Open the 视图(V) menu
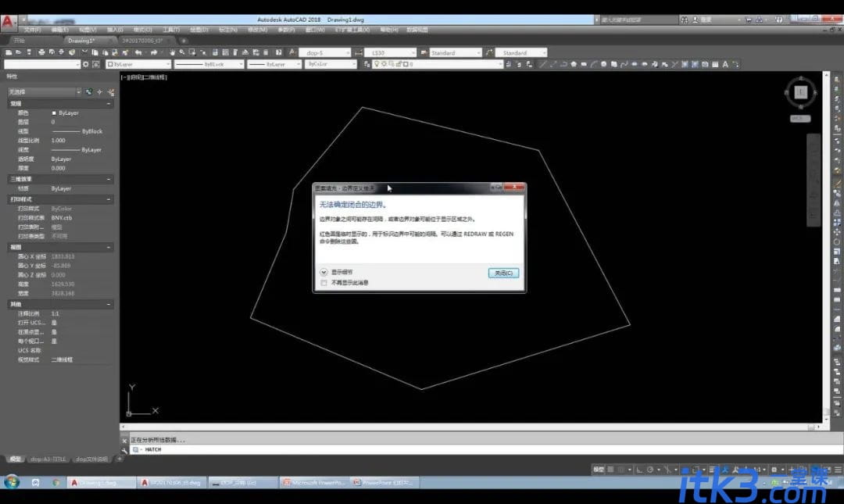Screen dimensions: 844x504 pos(88,30)
